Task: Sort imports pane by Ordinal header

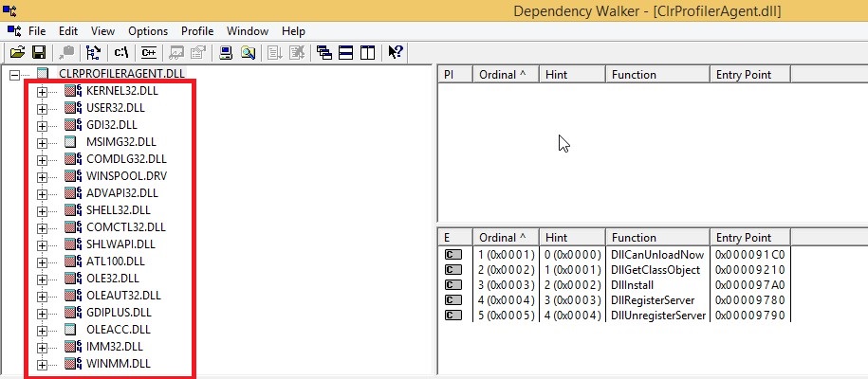Action: click(506, 75)
